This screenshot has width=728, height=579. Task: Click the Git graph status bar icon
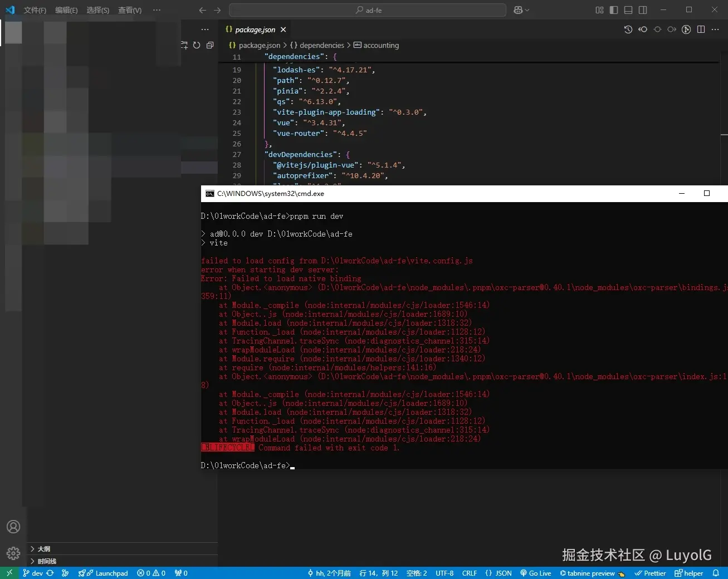coord(65,573)
